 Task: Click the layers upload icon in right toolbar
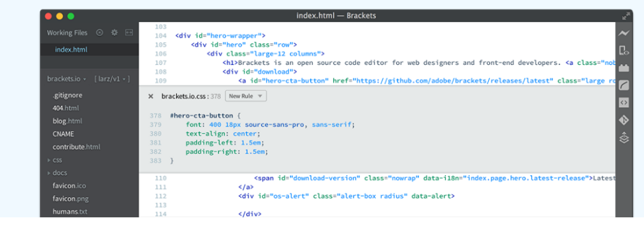(624, 137)
